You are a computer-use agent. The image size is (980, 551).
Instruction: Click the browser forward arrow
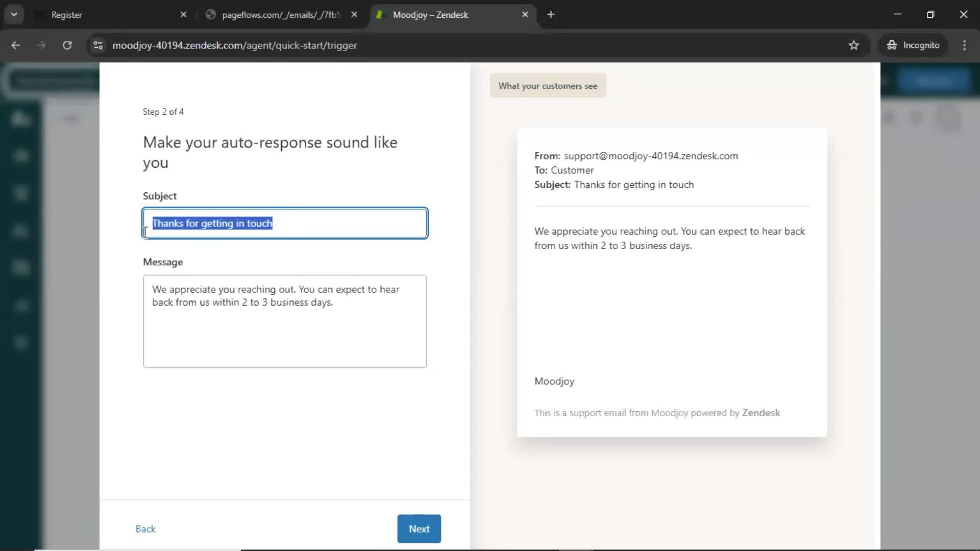coord(41,45)
